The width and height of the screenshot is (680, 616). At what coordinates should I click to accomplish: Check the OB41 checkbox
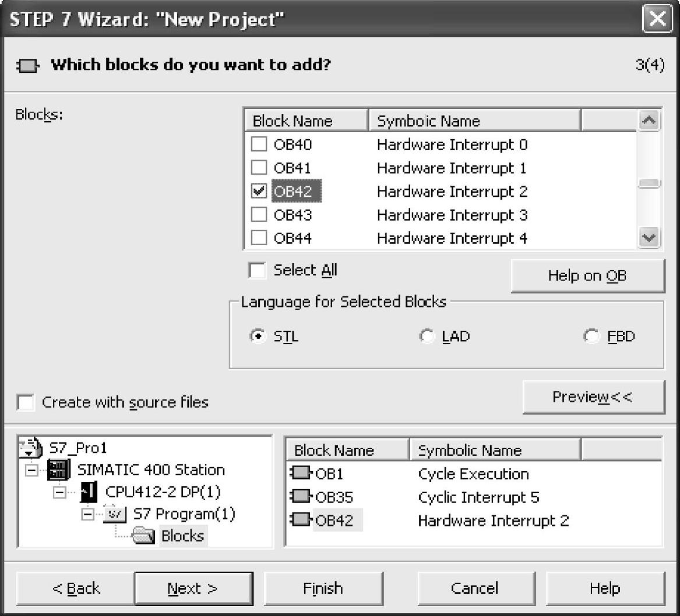click(259, 168)
